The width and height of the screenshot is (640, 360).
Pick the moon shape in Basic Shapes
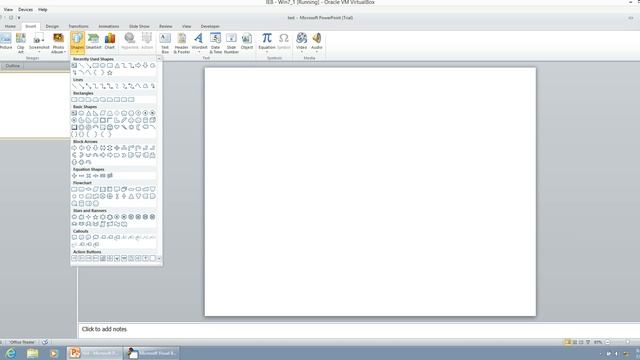click(138, 127)
